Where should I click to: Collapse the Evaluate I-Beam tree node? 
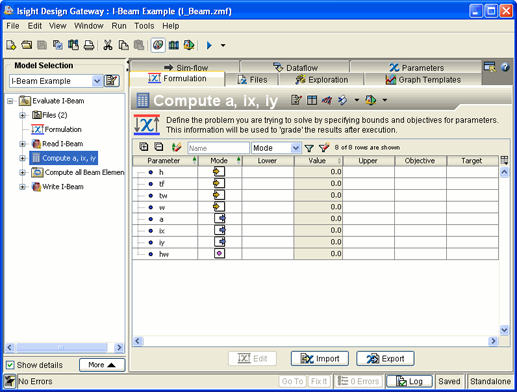pos(10,101)
